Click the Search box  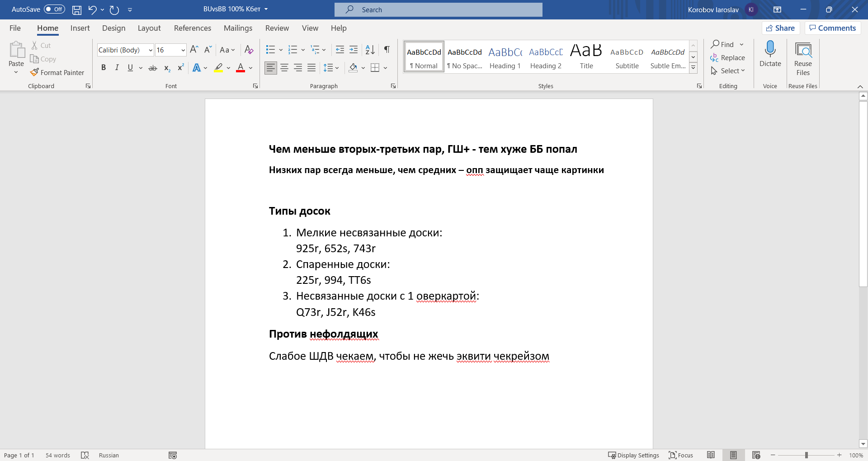pyautogui.click(x=439, y=9)
